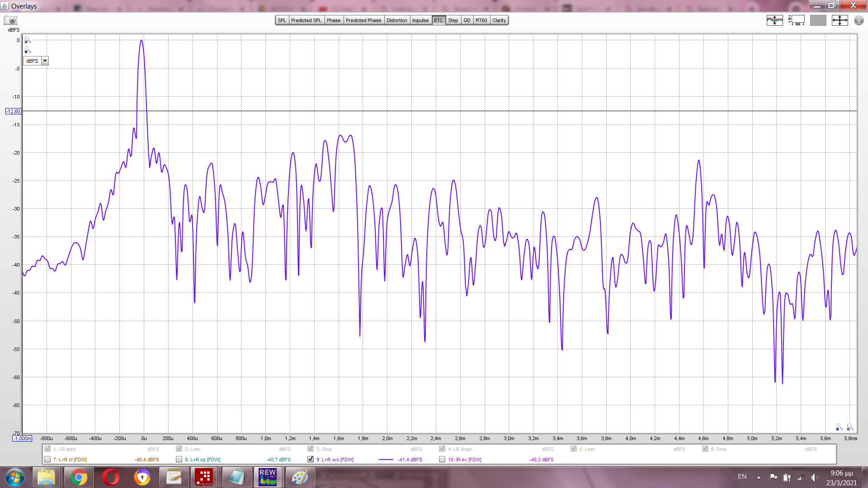This screenshot has height=488, width=868.
Task: Uncheck the 9: L+R wo [FDW] trace
Action: pyautogui.click(x=311, y=459)
